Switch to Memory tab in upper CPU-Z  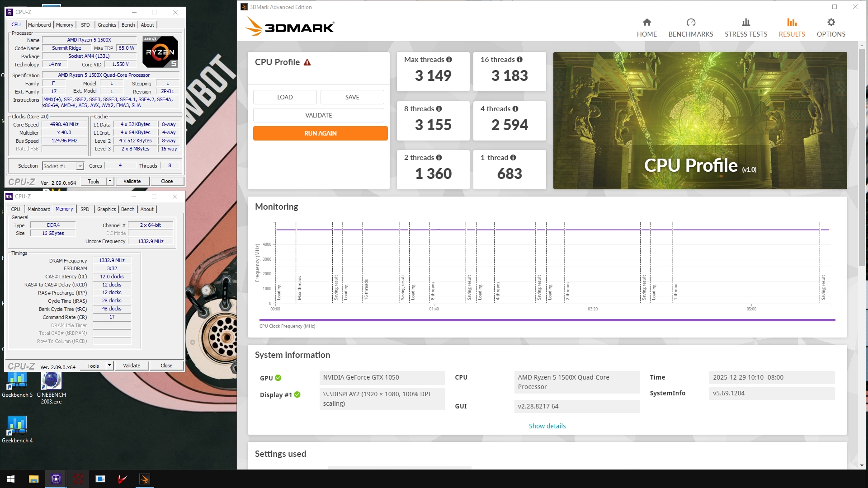point(65,25)
